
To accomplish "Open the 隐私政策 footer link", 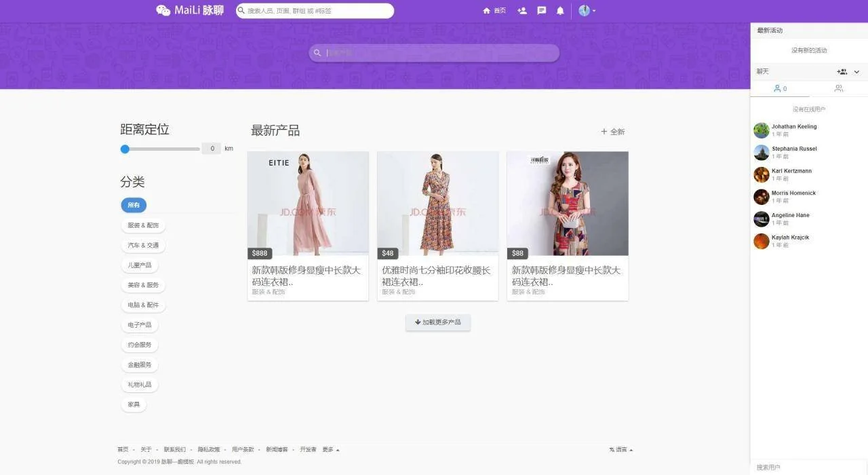I will coord(208,450).
